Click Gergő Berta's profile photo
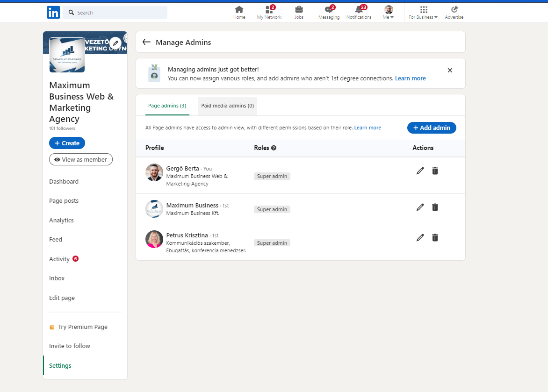The height and width of the screenshot is (392, 548). pyautogui.click(x=154, y=172)
